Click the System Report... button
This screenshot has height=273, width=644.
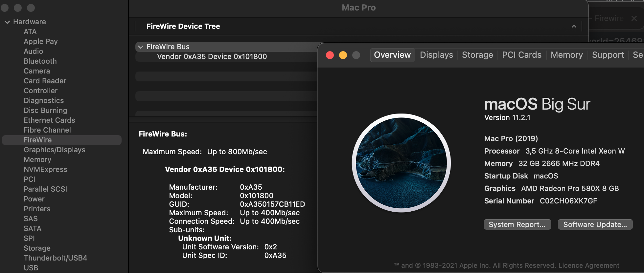click(x=517, y=225)
